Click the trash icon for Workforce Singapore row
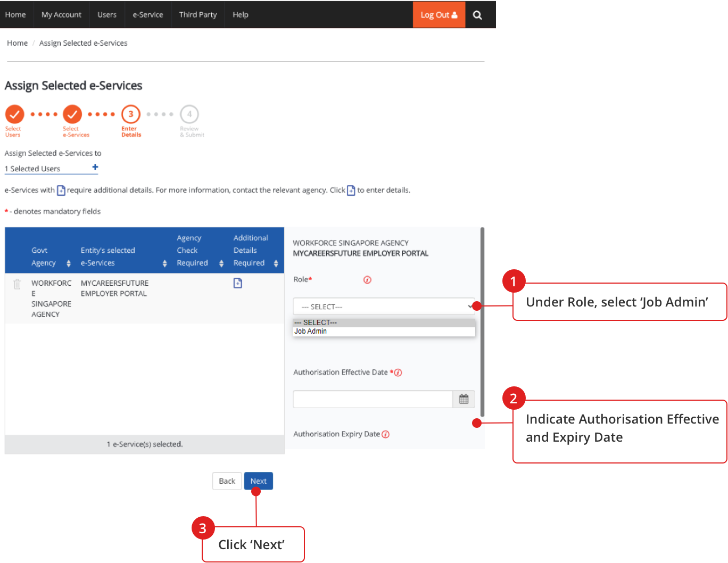Screen dimensions: 728x563 click(17, 284)
